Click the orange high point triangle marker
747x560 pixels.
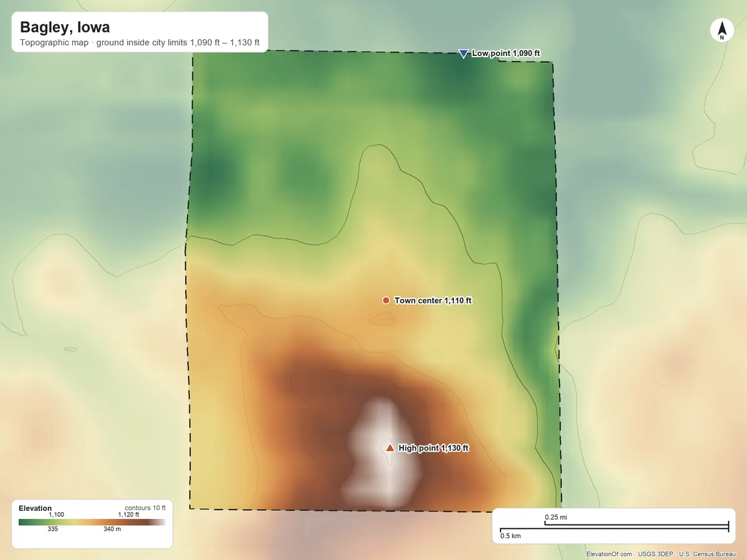pyautogui.click(x=390, y=447)
